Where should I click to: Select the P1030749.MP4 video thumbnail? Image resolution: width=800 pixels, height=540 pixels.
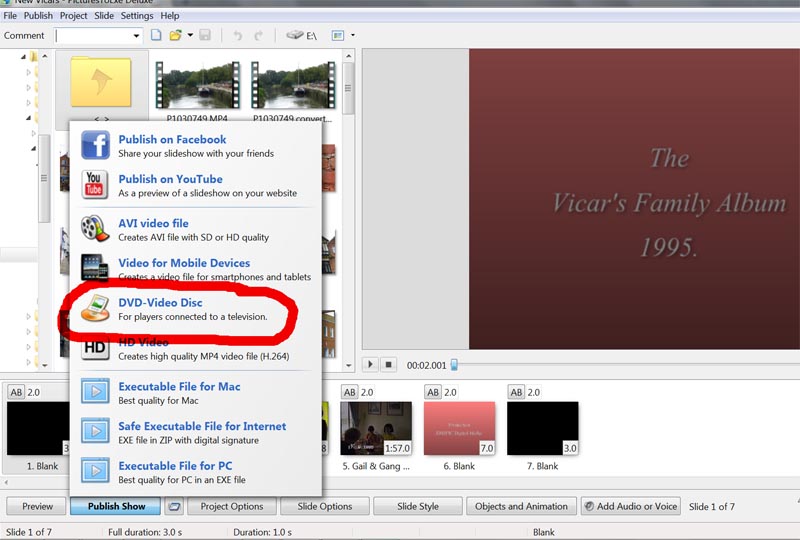coord(197,85)
